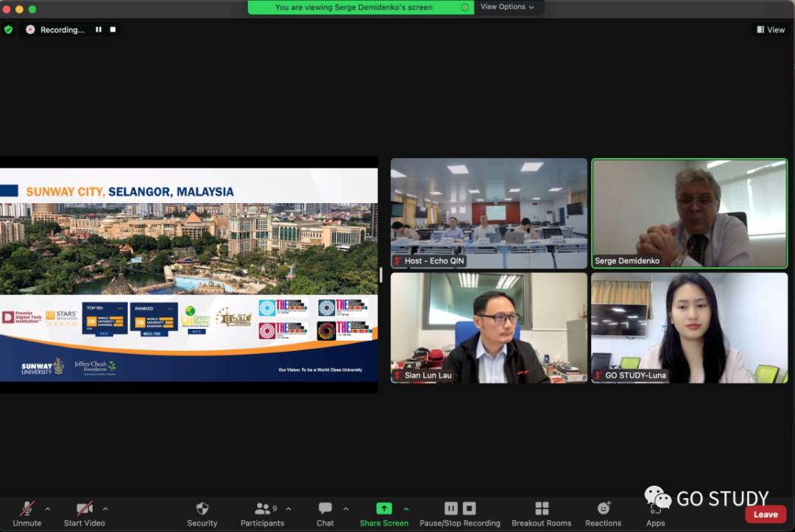
Task: Expand video options arrow beside Start Video
Action: click(105, 508)
